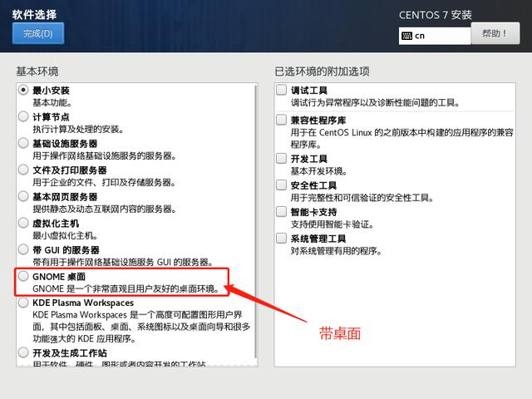Click the CENTOS 7 安装 title text

(436, 15)
